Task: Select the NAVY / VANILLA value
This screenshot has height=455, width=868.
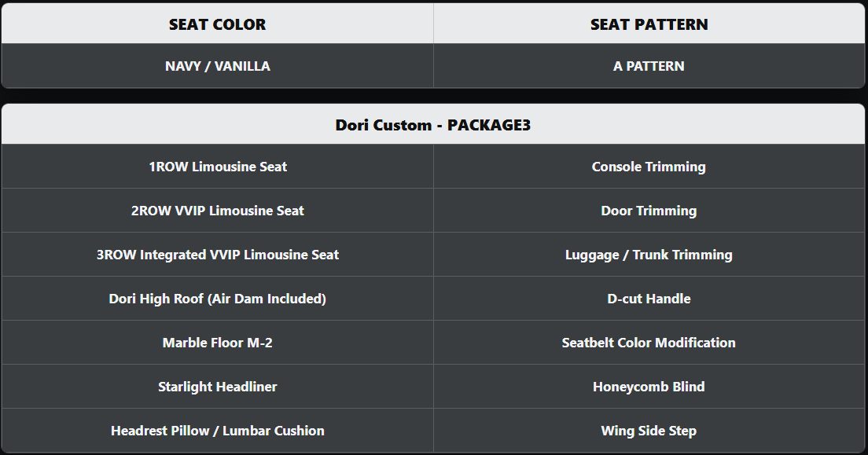Action: [217, 66]
